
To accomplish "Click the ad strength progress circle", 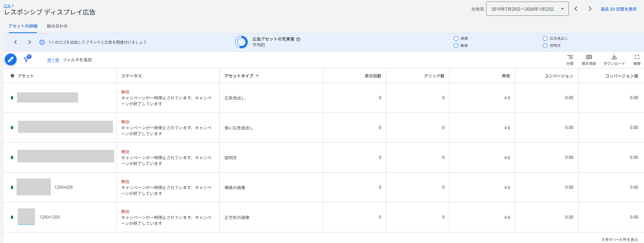I will click(241, 42).
